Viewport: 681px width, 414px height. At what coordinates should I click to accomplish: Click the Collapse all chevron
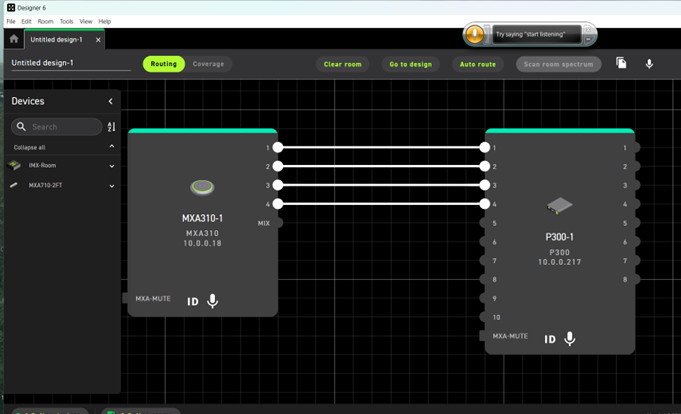coord(112,147)
